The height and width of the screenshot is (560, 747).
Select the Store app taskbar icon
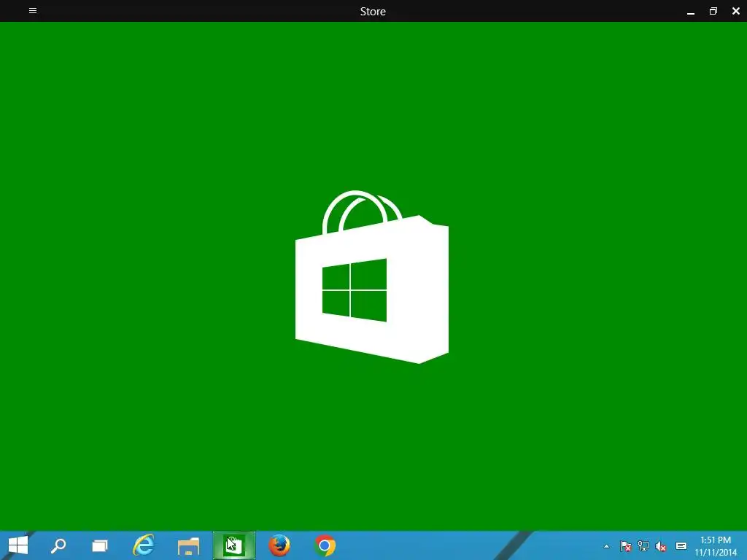click(234, 545)
